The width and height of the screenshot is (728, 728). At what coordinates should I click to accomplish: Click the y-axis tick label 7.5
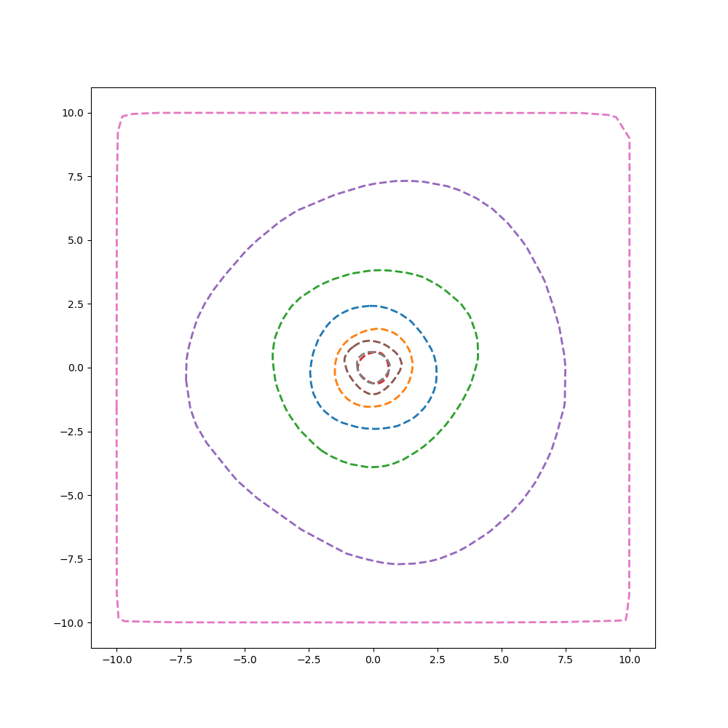(76, 177)
